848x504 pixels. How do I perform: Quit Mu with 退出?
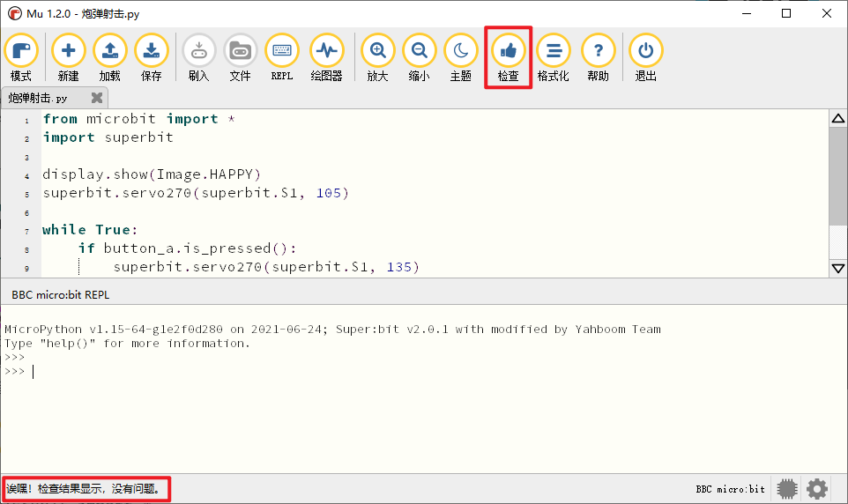646,57
